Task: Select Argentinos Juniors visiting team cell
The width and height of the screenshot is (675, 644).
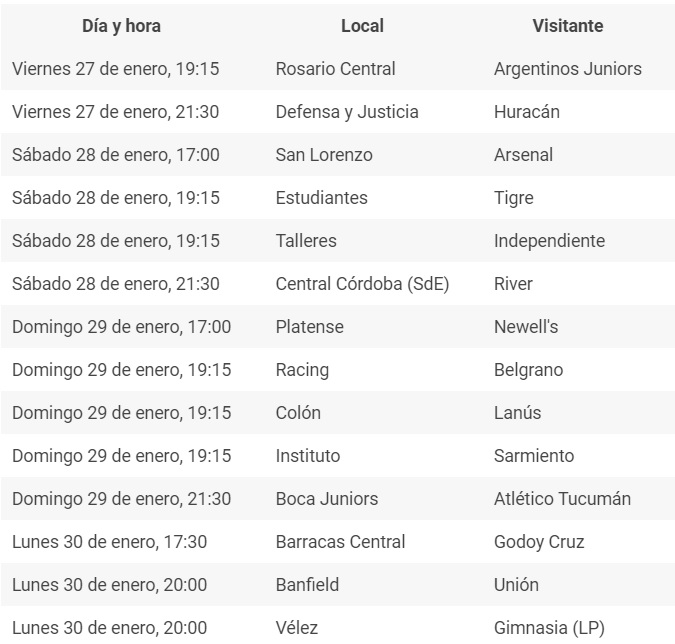Action: point(568,69)
